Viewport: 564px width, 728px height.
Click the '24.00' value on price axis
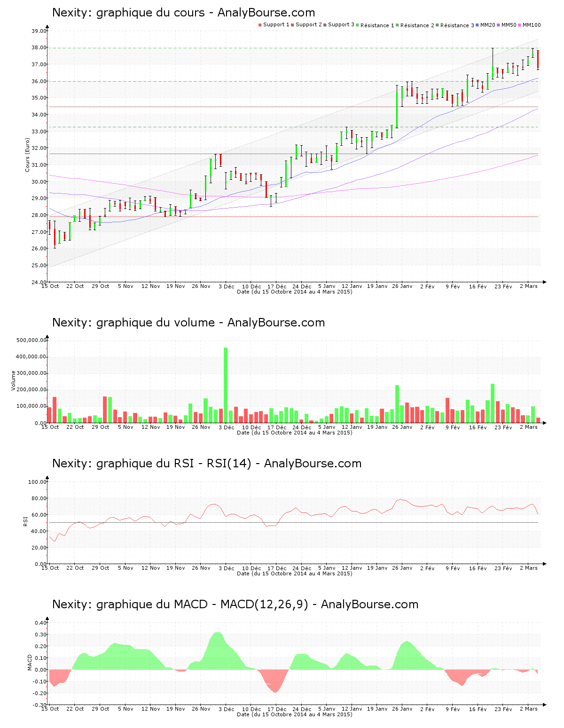[39, 282]
